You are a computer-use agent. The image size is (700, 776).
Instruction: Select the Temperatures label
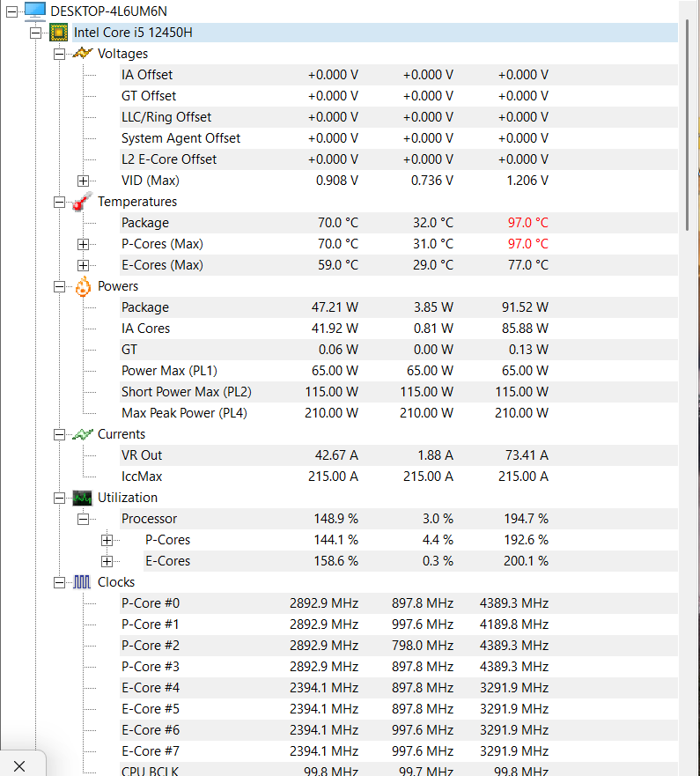coord(137,202)
